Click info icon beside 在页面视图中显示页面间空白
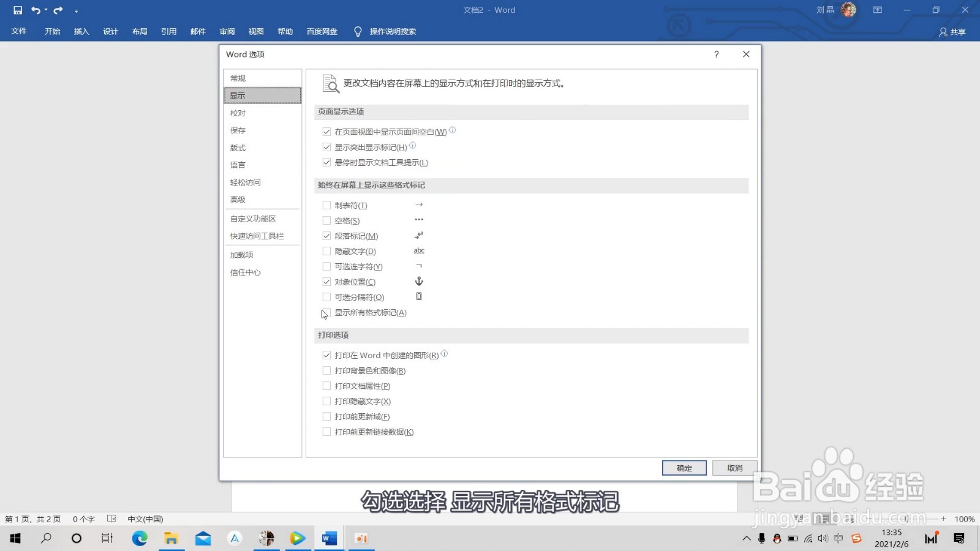Image resolution: width=980 pixels, height=551 pixels. tap(453, 130)
